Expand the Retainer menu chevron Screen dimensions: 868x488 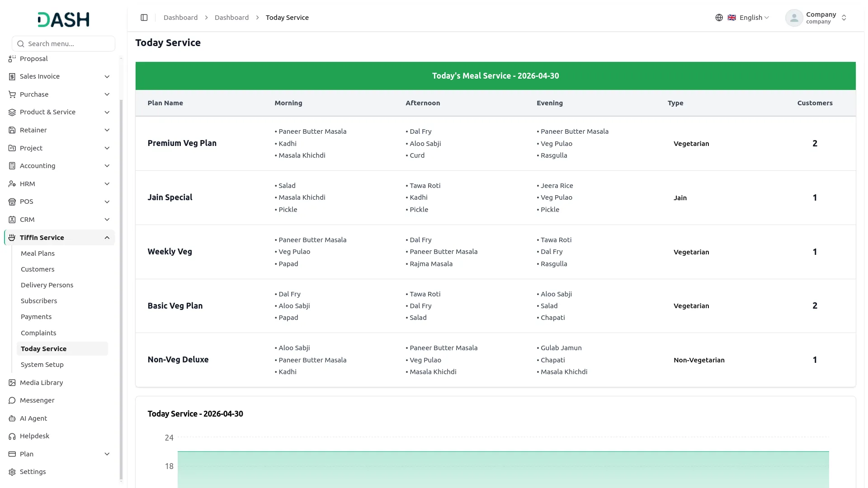click(107, 130)
